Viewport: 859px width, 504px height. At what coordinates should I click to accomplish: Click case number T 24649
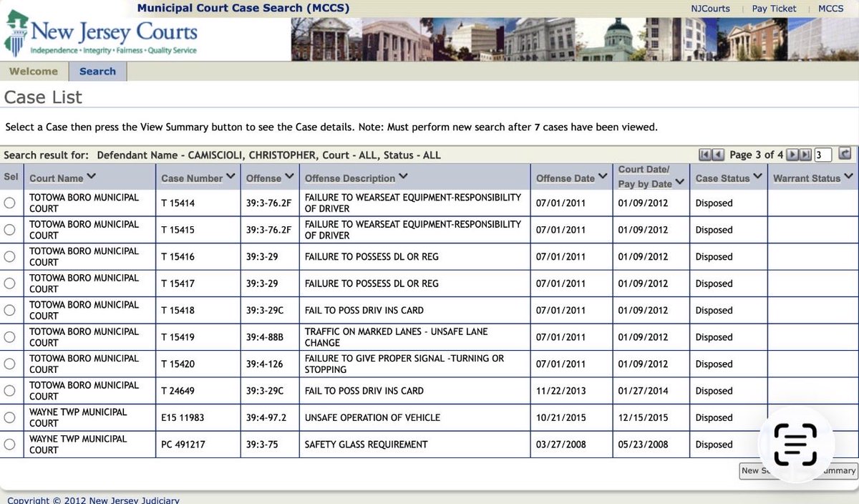pos(178,391)
